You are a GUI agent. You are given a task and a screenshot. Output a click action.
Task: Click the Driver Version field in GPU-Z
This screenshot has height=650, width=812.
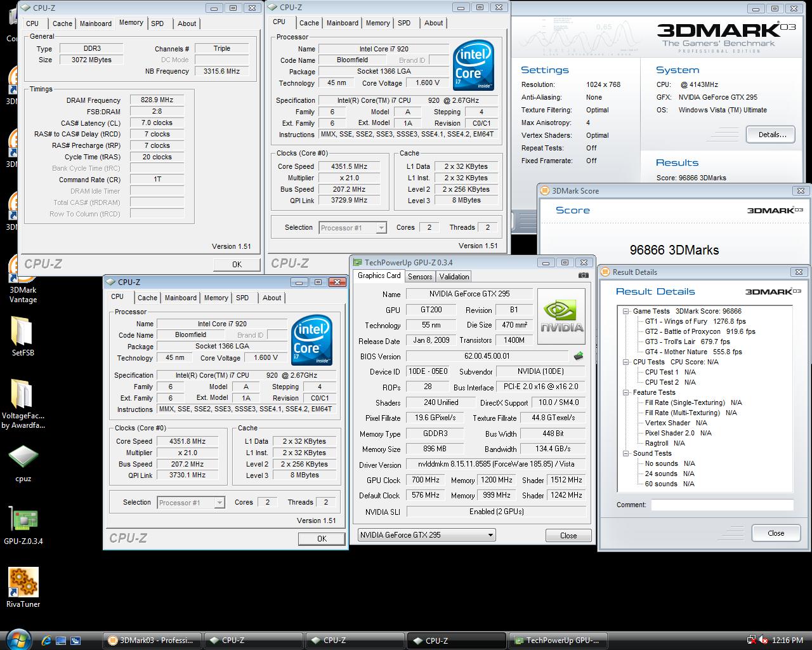[x=495, y=465]
